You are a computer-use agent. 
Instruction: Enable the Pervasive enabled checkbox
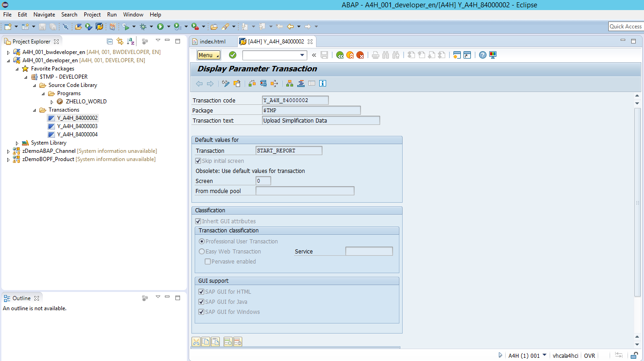[x=208, y=261]
